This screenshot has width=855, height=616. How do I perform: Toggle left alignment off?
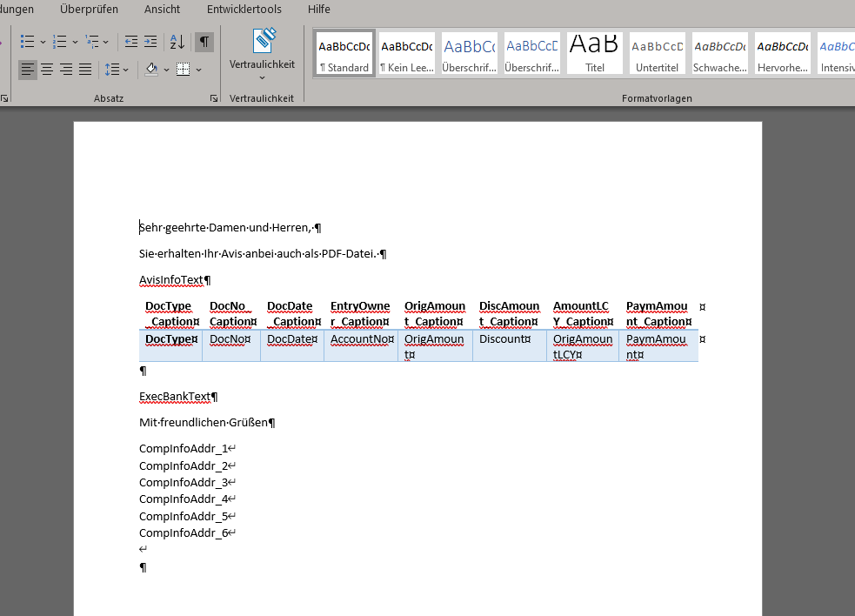click(27, 70)
